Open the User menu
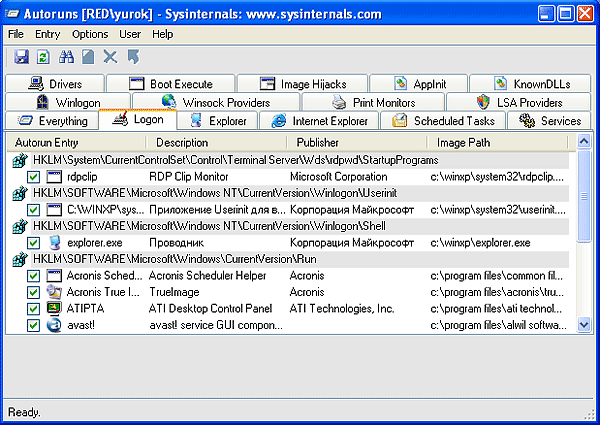Image resolution: width=600 pixels, height=425 pixels. pyautogui.click(x=130, y=34)
